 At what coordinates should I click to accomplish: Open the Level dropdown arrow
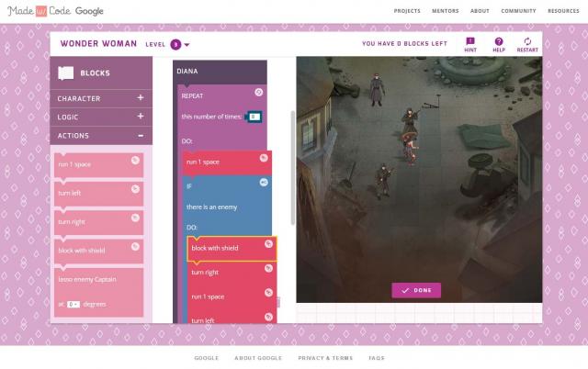pyautogui.click(x=187, y=44)
